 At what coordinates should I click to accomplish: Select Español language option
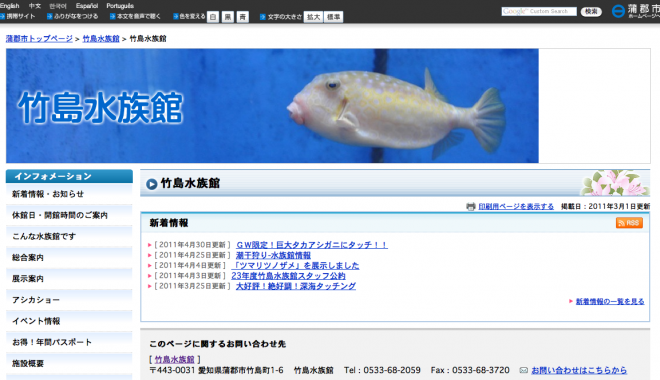click(87, 6)
